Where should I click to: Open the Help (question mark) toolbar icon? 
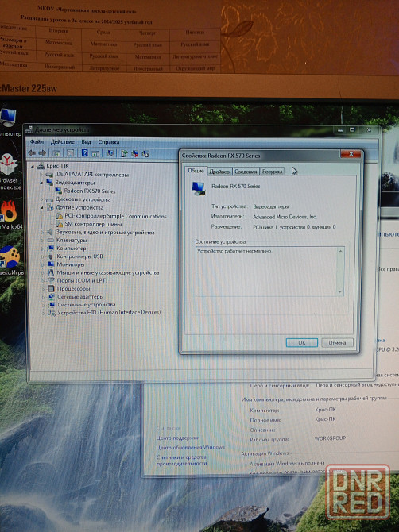pos(84,153)
